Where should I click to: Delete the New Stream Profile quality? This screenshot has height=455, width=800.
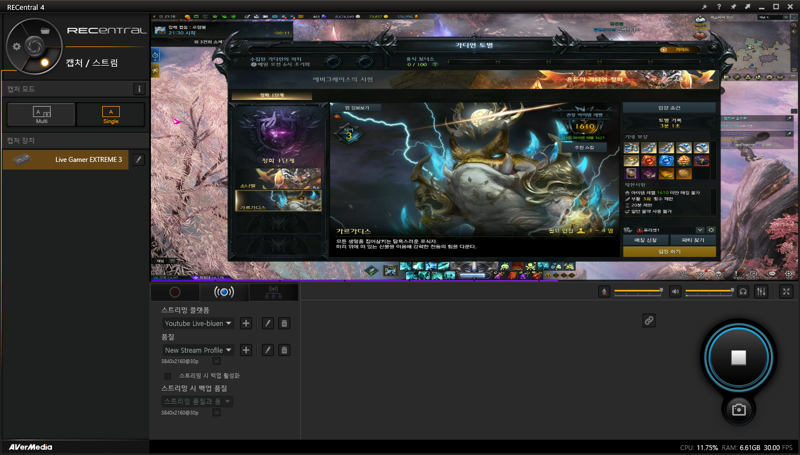click(x=285, y=350)
